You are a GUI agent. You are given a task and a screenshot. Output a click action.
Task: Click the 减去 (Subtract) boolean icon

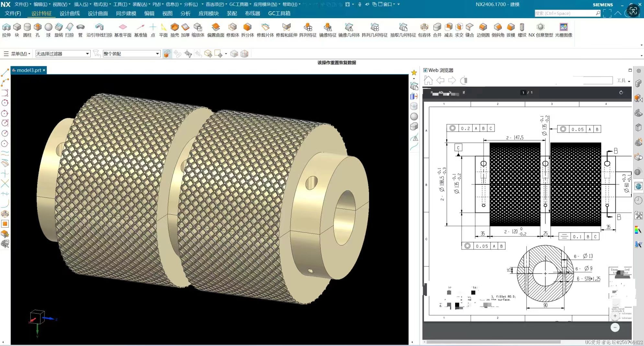[448, 30]
